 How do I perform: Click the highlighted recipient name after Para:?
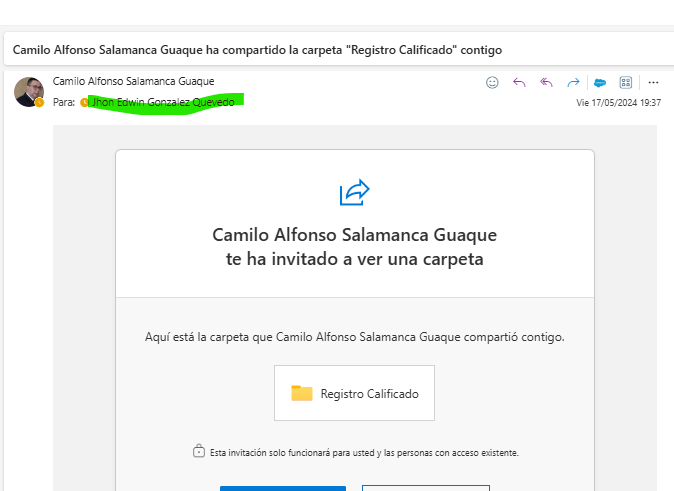(x=163, y=102)
